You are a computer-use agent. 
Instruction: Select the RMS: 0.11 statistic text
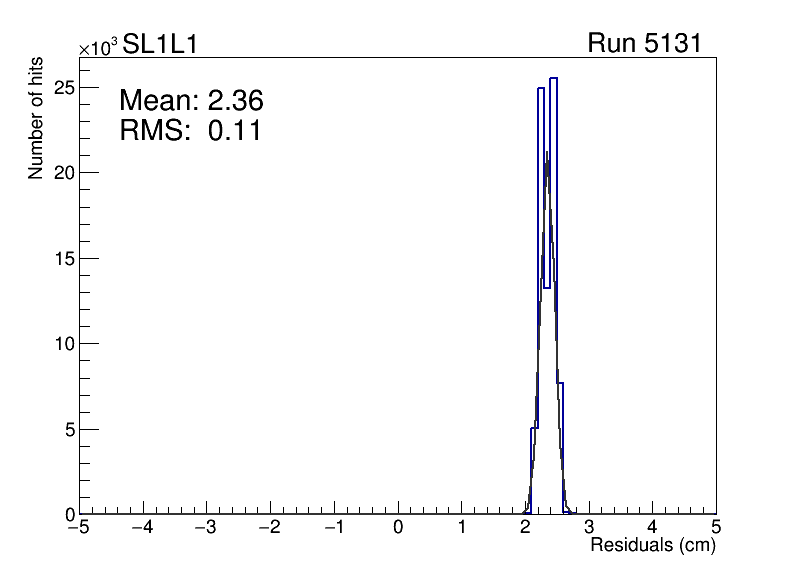[190, 131]
